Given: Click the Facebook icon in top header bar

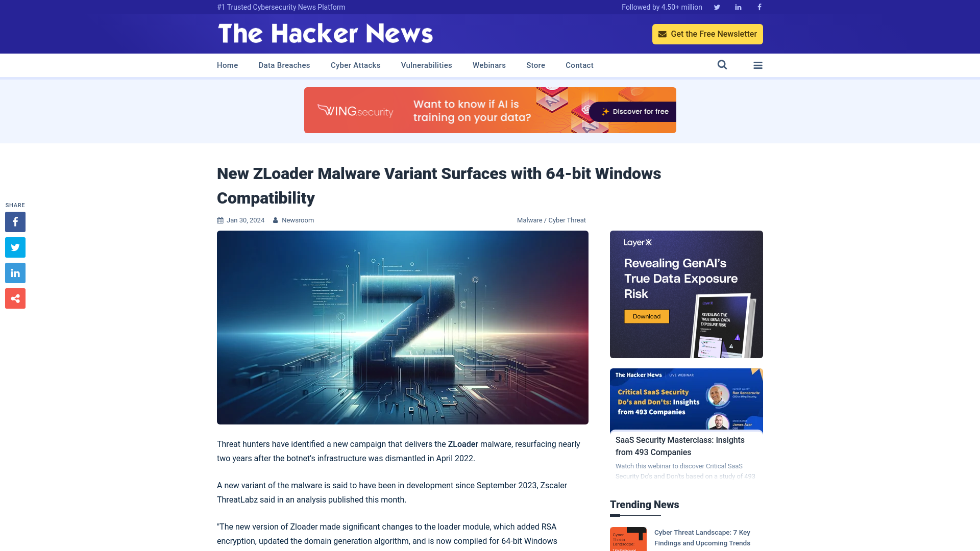Looking at the screenshot, I should click(x=759, y=7).
